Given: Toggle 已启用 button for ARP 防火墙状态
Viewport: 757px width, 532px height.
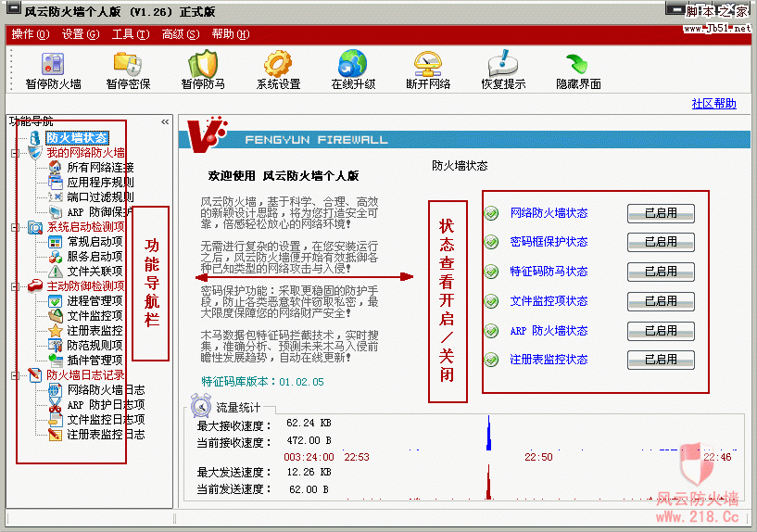Looking at the screenshot, I should coord(661,331).
